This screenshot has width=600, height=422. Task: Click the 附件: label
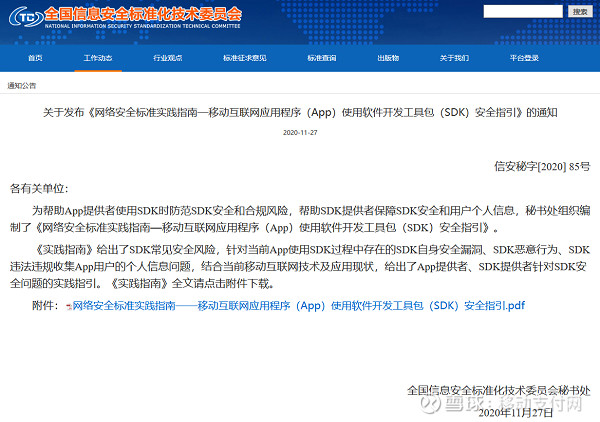(x=45, y=305)
